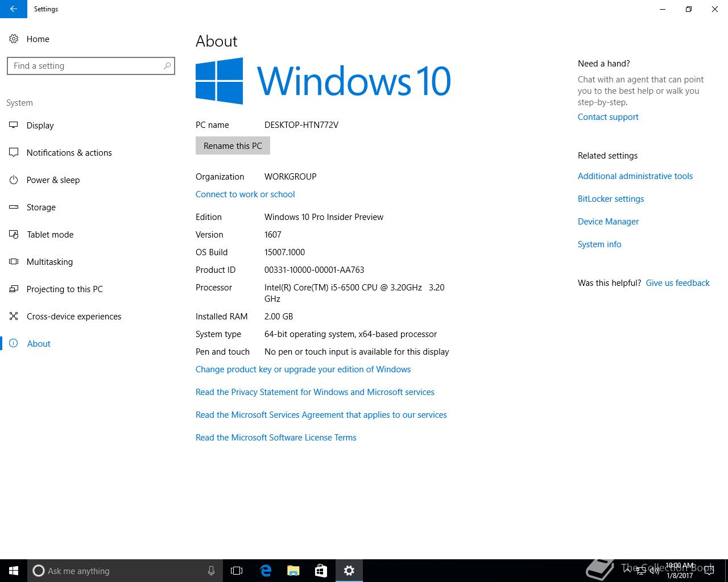This screenshot has height=582, width=728.
Task: Click the volume speaker tray icon
Action: tap(654, 571)
